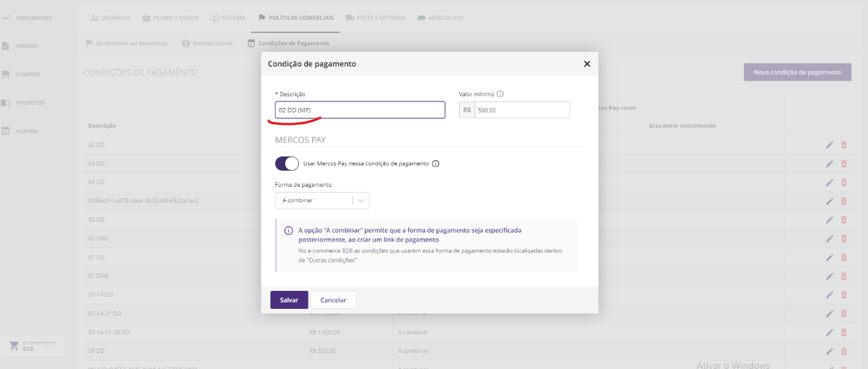
Task: Click the Descrição input field
Action: point(360,110)
